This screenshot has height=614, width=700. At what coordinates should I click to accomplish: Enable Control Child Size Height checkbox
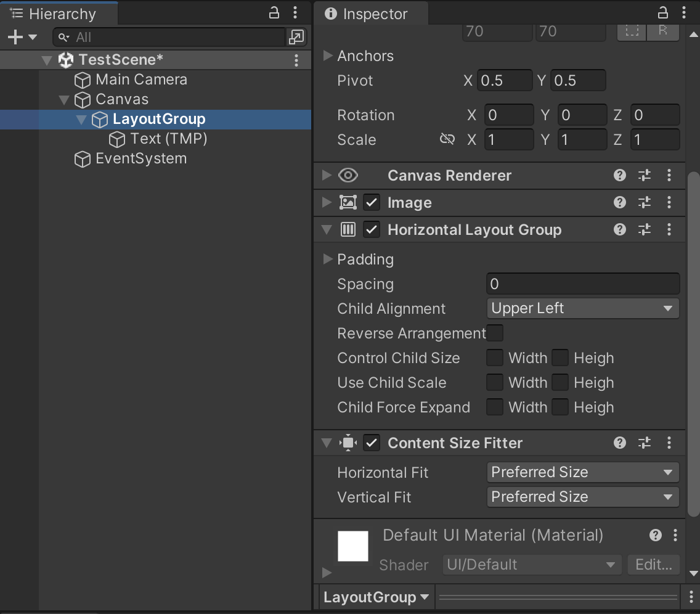(x=560, y=358)
